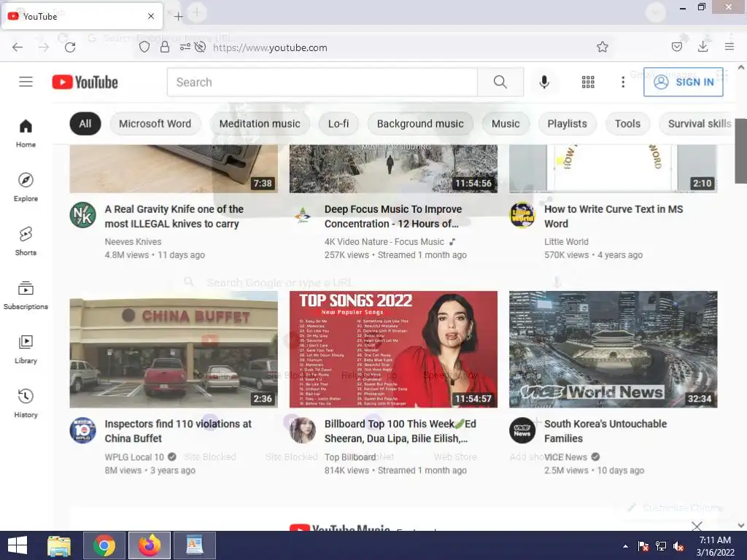Viewport: 747px width, 560px height.
Task: Click 4K Video Nature - Focus Music channel
Action: click(x=384, y=241)
